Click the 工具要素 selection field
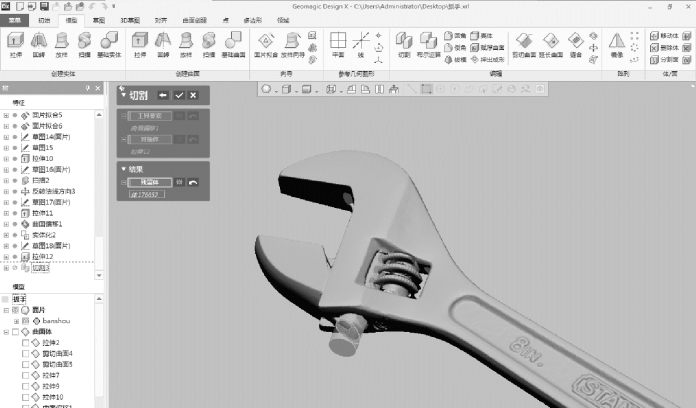The width and height of the screenshot is (696, 408). [150, 116]
